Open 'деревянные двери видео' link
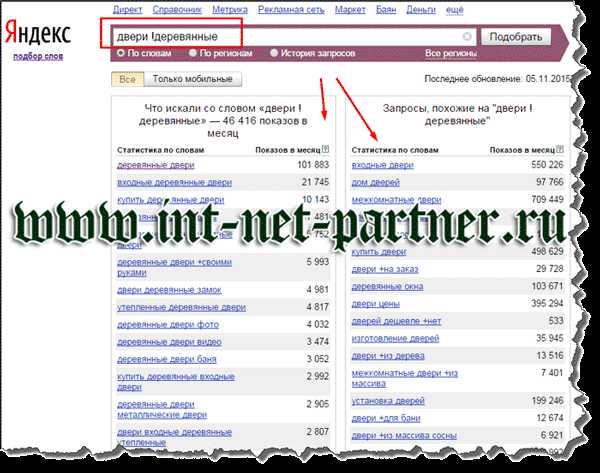600x473 pixels. [x=169, y=342]
